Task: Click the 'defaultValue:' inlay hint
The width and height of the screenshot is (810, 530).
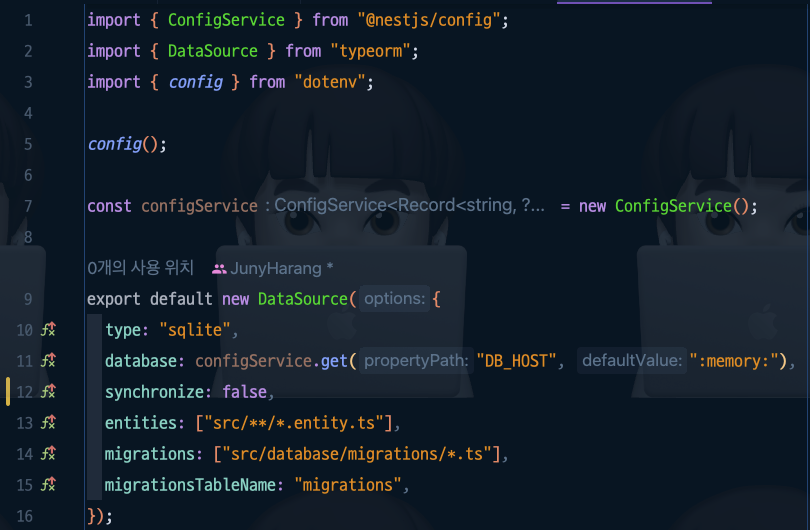Action: (632, 361)
